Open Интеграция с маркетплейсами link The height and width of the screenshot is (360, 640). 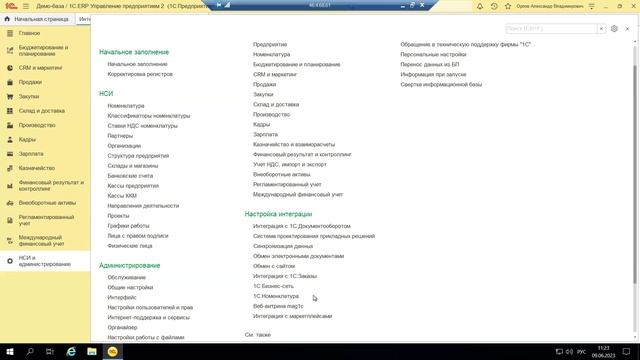point(292,316)
